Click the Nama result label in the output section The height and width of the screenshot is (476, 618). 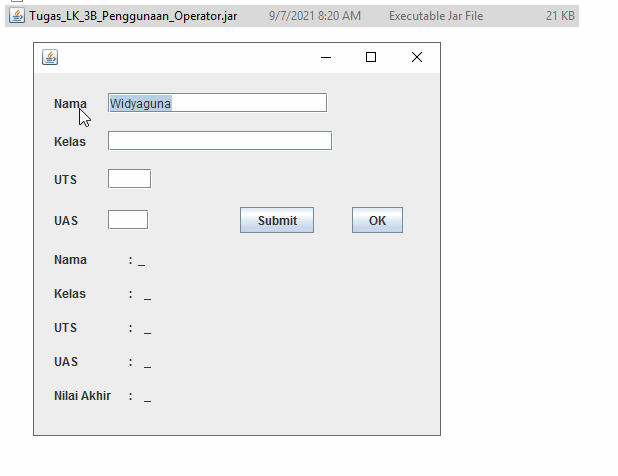tap(70, 260)
